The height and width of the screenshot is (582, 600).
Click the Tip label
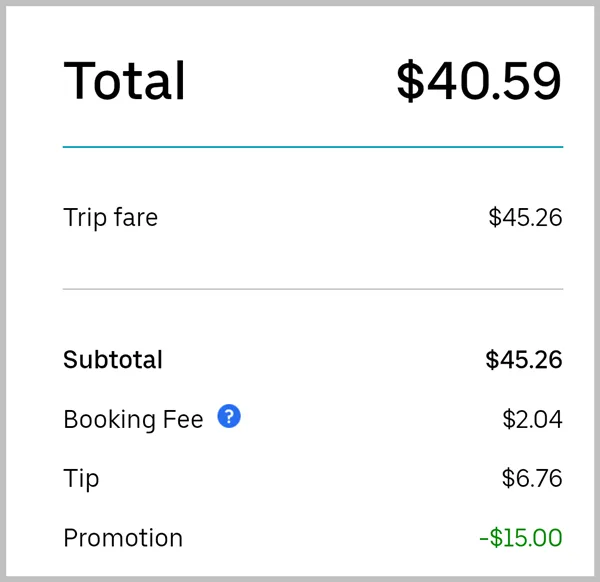point(81,479)
